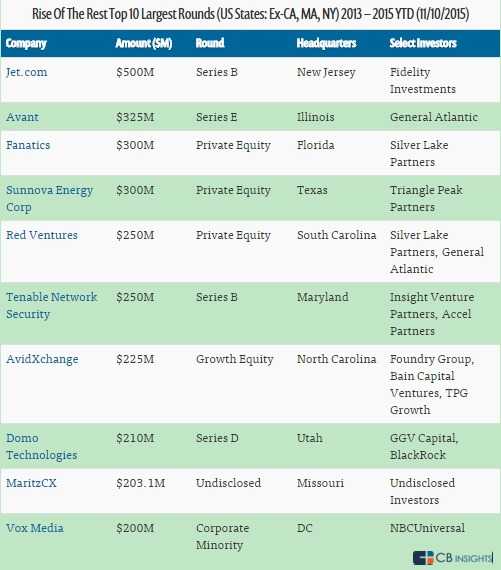Click the Amount ($M) column header
This screenshot has height=570, width=501.
click(144, 43)
